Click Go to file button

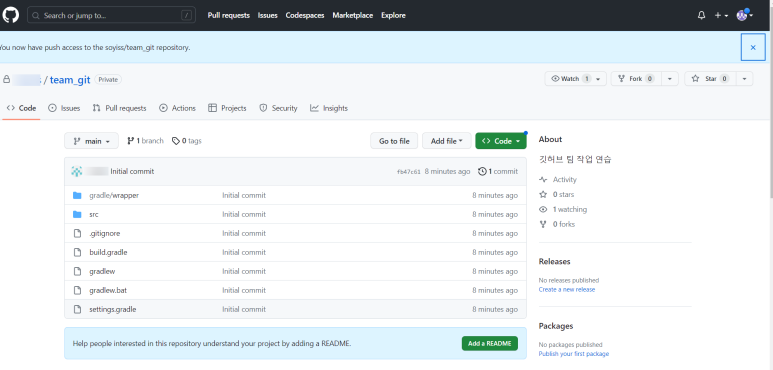(394, 141)
